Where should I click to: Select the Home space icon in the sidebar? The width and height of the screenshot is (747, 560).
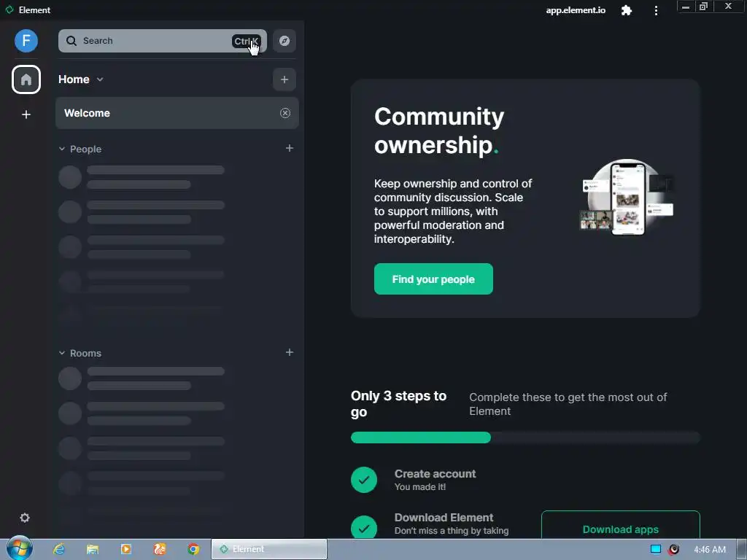pyautogui.click(x=26, y=79)
